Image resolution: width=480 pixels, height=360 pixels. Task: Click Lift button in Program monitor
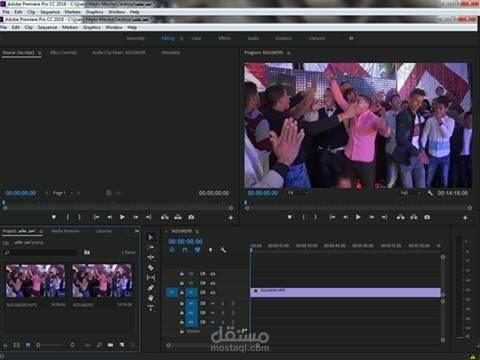[401, 217]
